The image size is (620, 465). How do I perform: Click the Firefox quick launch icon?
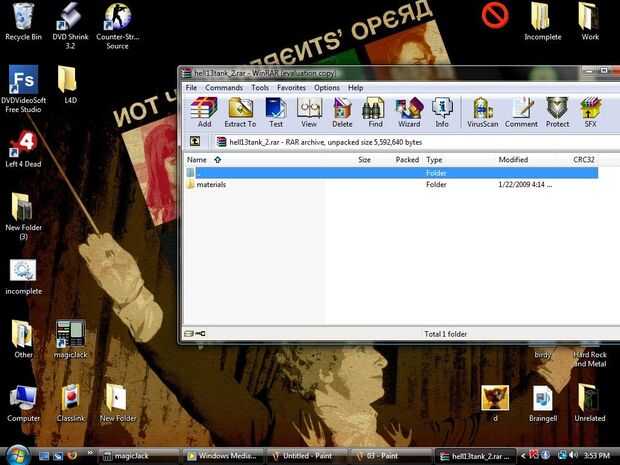point(72,456)
